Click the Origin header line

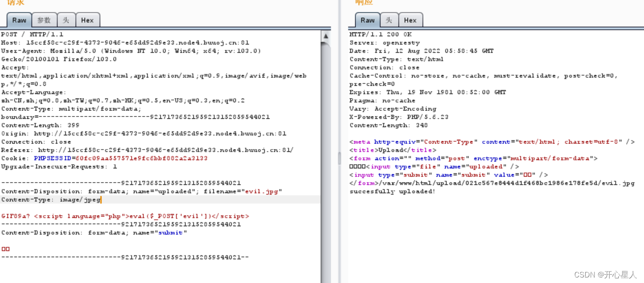(144, 133)
